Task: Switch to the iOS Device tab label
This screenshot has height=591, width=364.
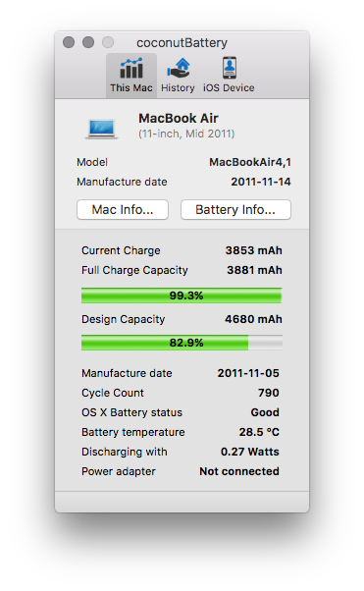Action: pyautogui.click(x=229, y=87)
